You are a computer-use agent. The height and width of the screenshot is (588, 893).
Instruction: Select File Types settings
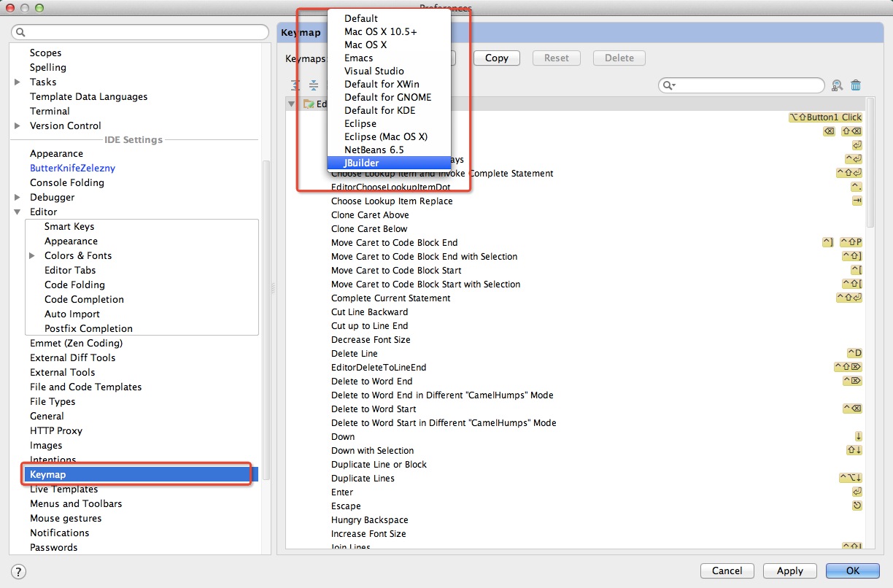point(53,401)
